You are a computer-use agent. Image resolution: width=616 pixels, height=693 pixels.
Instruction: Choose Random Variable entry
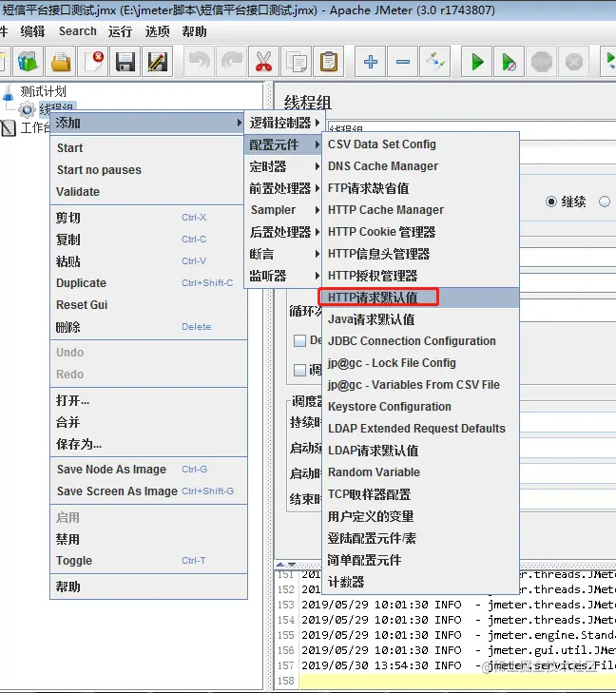tap(420, 472)
